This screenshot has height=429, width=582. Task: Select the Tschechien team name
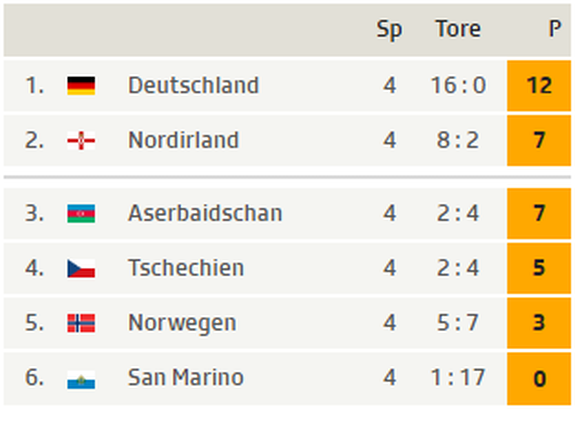click(x=186, y=268)
